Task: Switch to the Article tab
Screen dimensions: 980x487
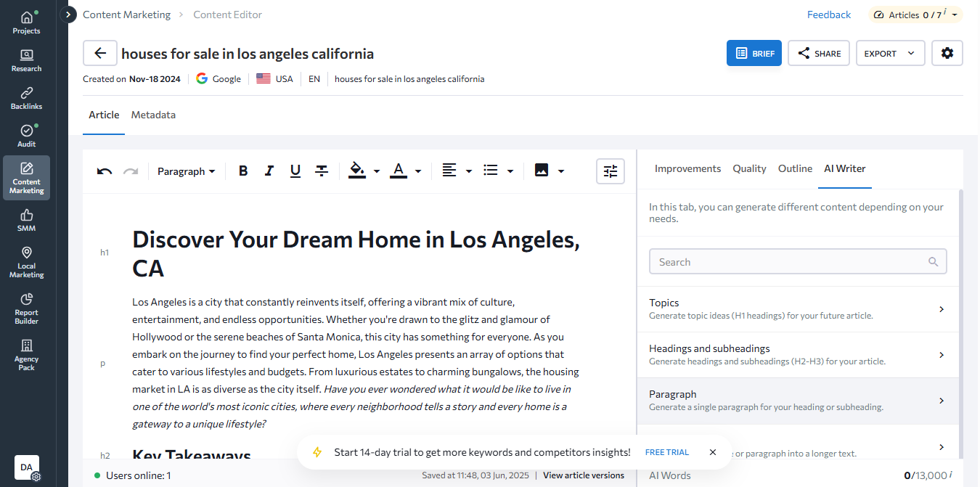Action: pos(104,115)
